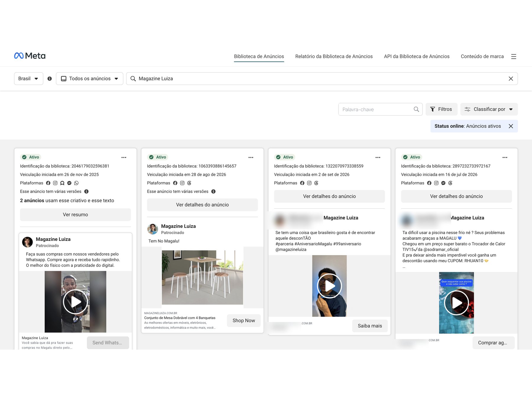Click Ver detalhes do anúncio for ad 2897232733972167

click(456, 196)
